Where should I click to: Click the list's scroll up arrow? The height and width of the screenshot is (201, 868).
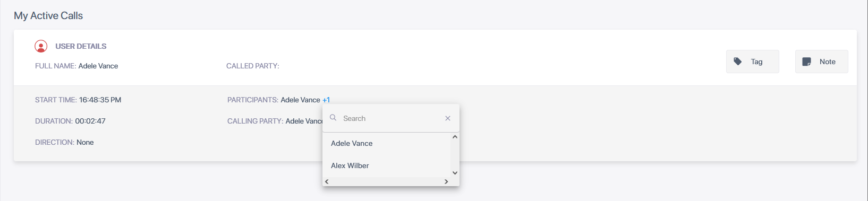tap(455, 137)
